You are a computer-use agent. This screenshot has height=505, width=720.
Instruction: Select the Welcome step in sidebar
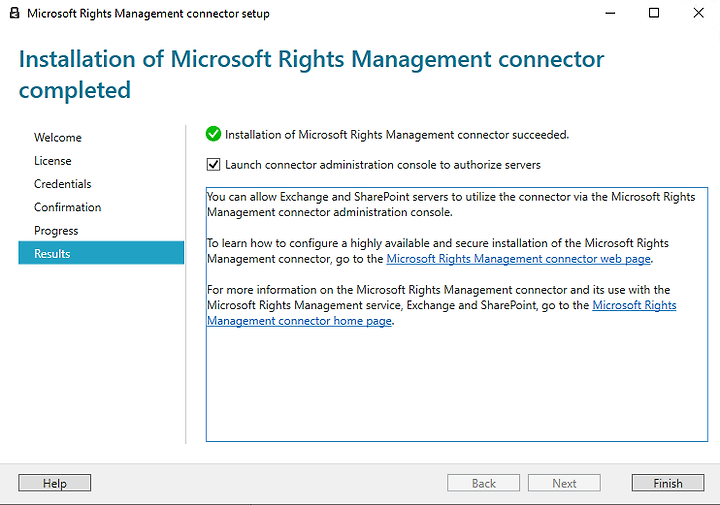click(57, 137)
